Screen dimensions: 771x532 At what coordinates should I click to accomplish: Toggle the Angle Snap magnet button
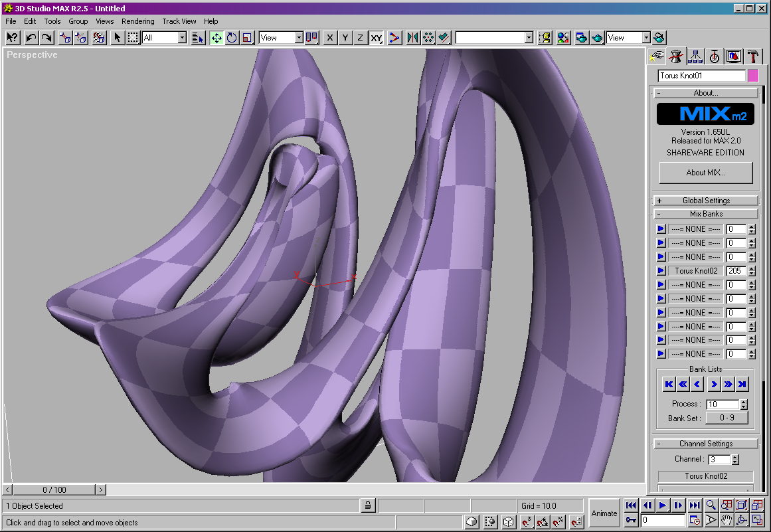pyautogui.click(x=543, y=521)
